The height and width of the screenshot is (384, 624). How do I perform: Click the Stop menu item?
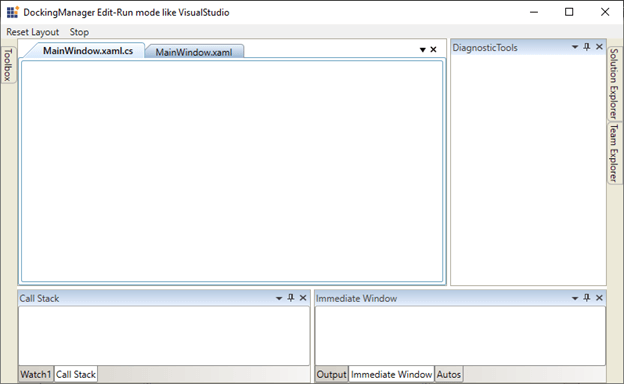[79, 32]
